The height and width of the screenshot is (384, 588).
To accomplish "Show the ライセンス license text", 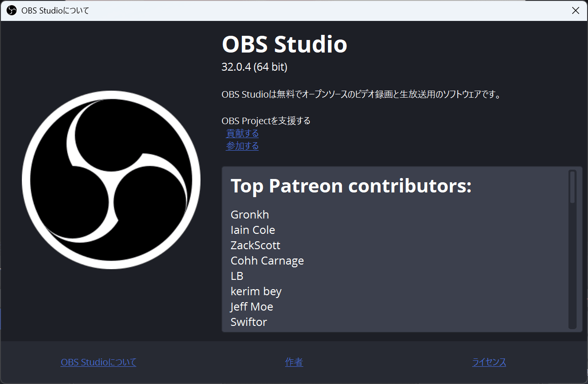I will click(x=489, y=362).
